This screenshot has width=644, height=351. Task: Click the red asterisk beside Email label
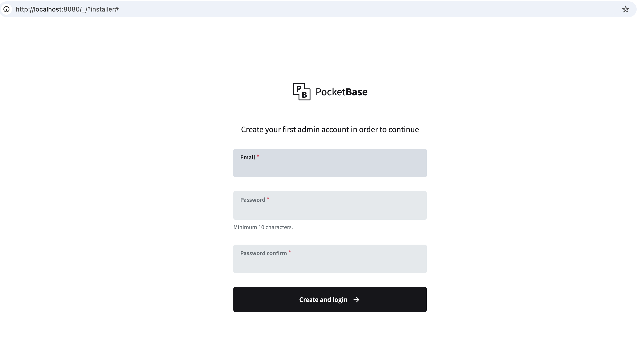(x=258, y=156)
